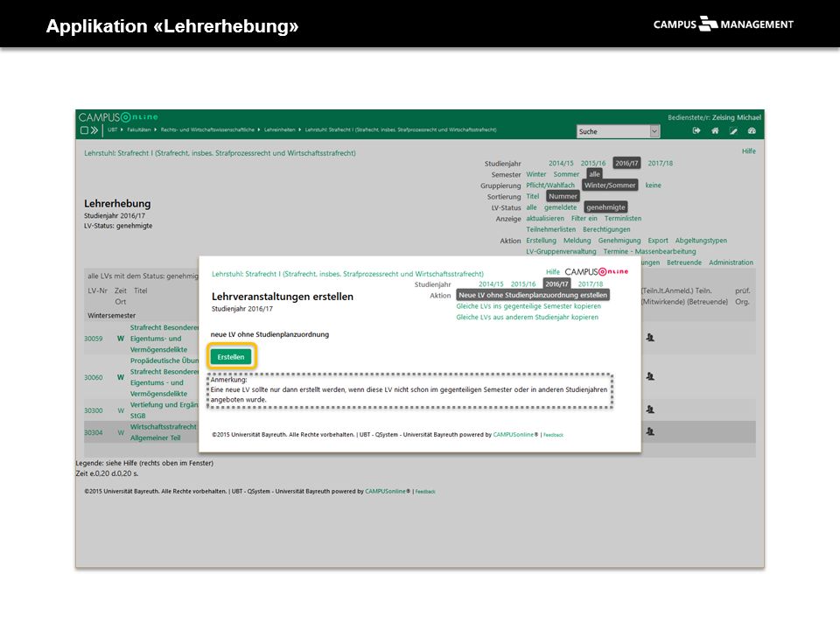Image resolution: width=840 pixels, height=630 pixels.
Task: Click the Feedback link in the dialog footer
Action: (553, 435)
